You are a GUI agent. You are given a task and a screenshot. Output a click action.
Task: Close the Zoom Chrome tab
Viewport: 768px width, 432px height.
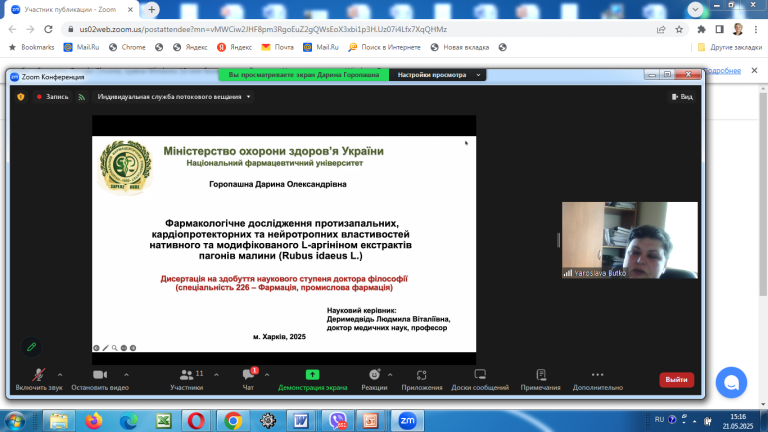(x=130, y=9)
